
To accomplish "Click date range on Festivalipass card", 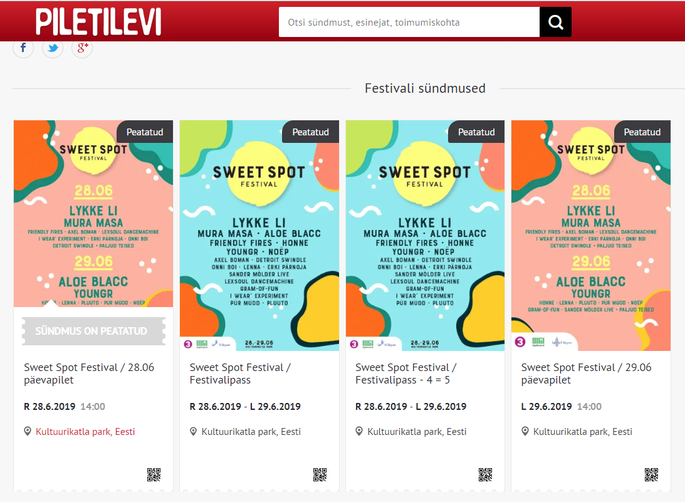I will pyautogui.click(x=245, y=406).
